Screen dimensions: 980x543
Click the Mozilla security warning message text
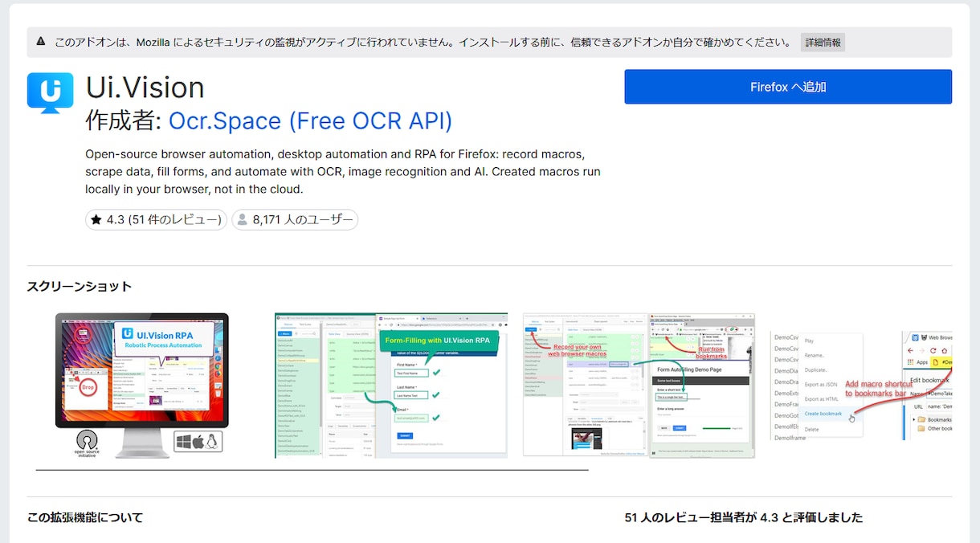point(423,43)
